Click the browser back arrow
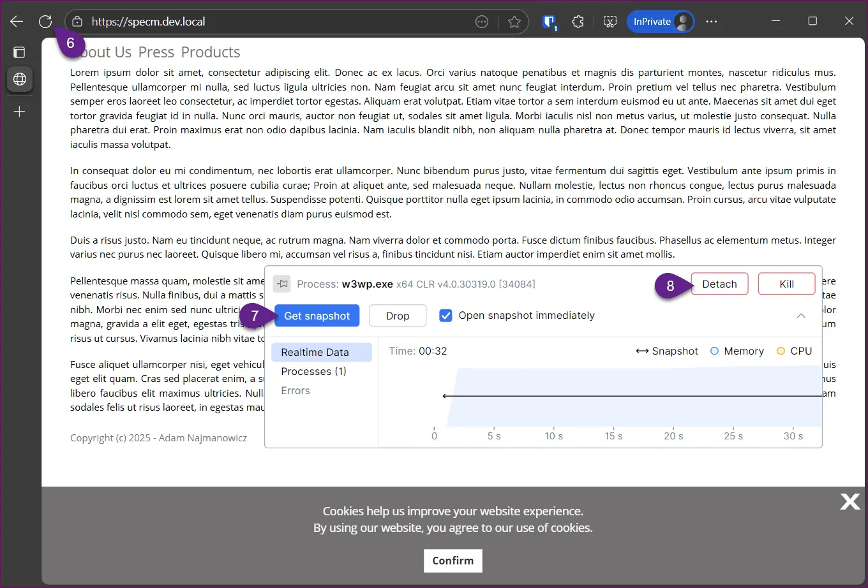Viewport: 868px width, 588px height. pos(17,22)
